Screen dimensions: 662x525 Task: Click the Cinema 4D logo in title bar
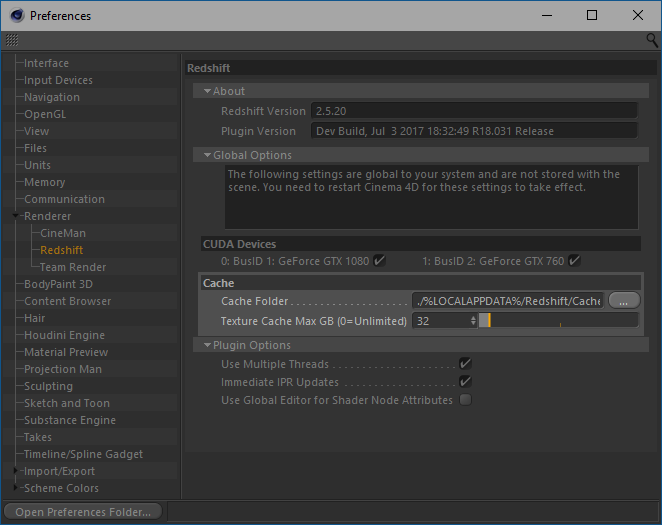(x=17, y=16)
